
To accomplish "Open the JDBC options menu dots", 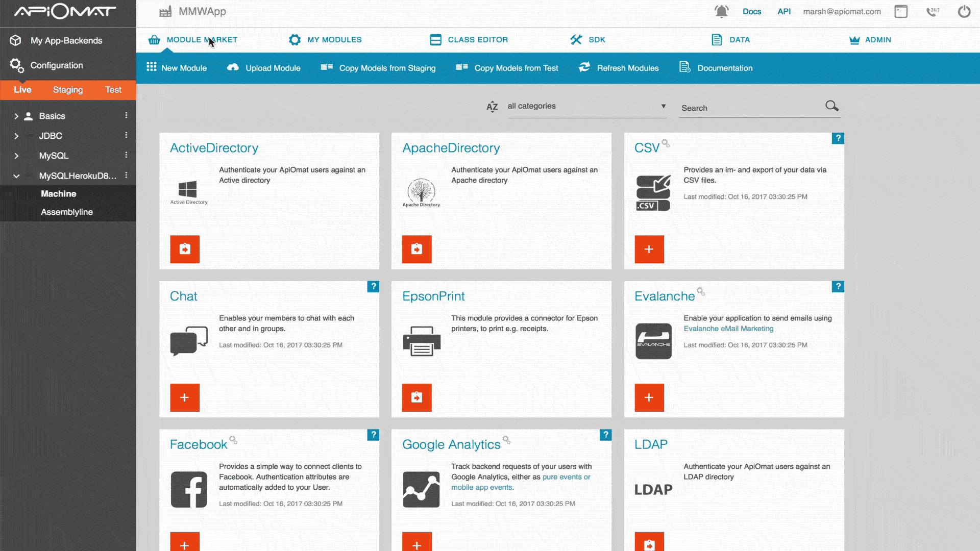I will 126,135.
